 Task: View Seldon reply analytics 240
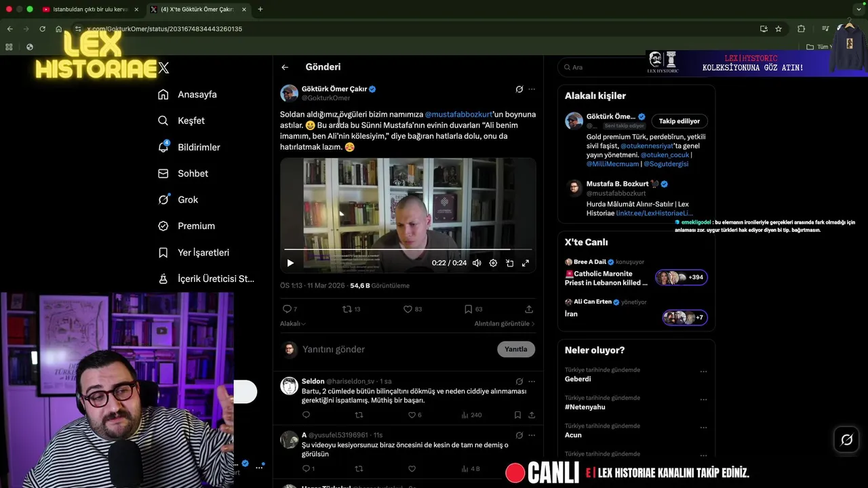pyautogui.click(x=471, y=415)
